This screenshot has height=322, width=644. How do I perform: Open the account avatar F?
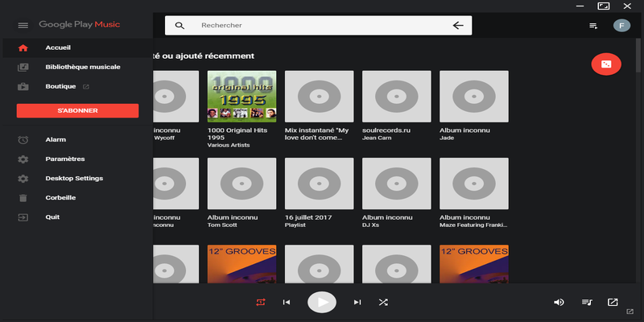click(621, 26)
